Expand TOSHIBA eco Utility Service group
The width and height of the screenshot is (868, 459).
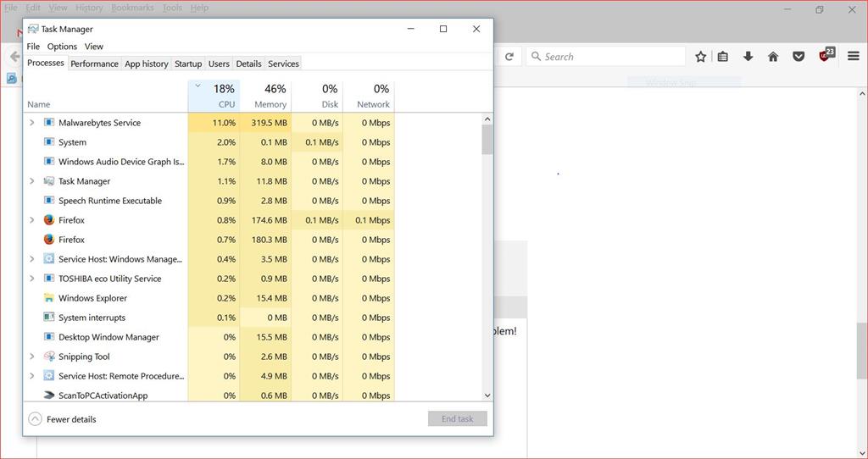tap(31, 278)
